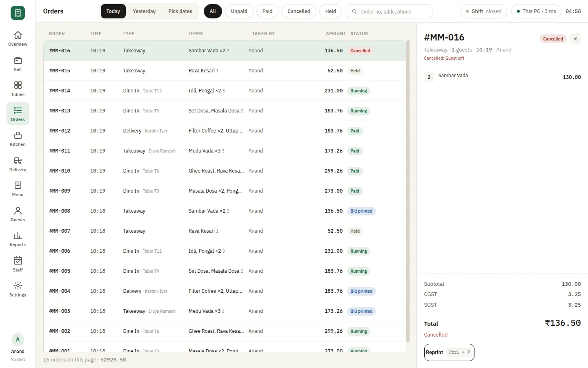Click the Anand user avatar
The image size is (588, 368).
click(x=18, y=340)
